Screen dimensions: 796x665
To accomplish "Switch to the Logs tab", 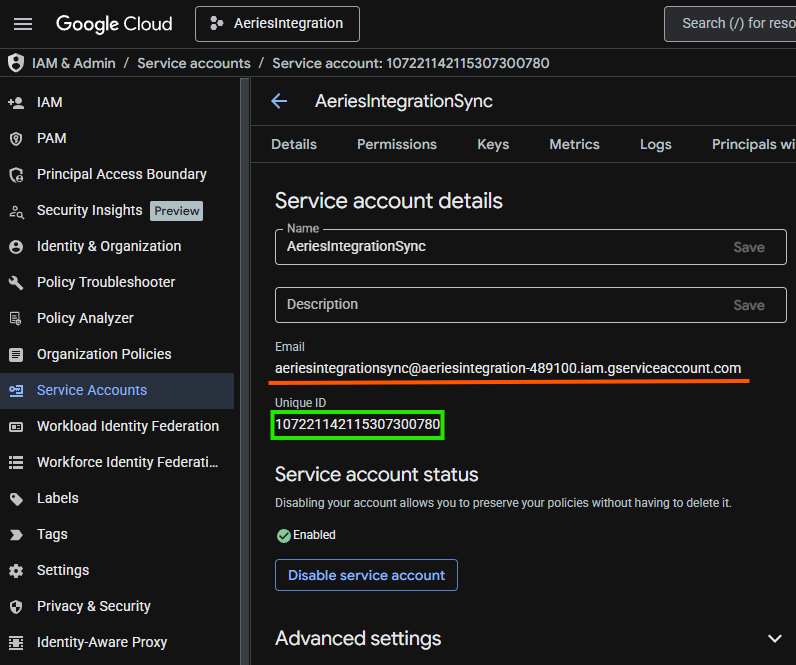I will [x=655, y=145].
